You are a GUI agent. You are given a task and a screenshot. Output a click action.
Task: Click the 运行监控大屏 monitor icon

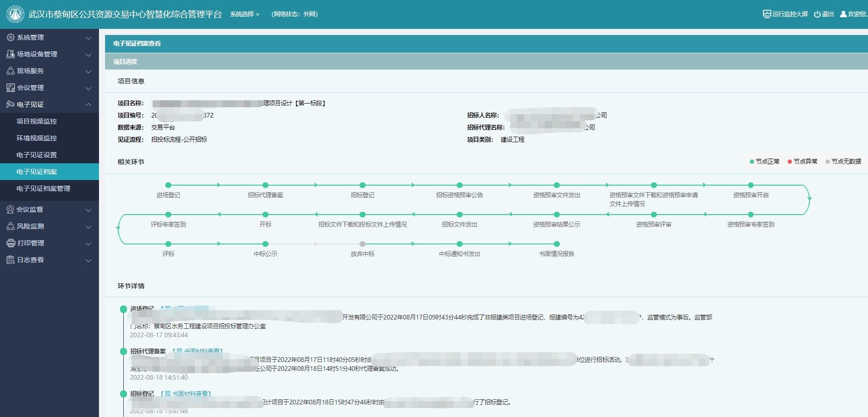[767, 14]
